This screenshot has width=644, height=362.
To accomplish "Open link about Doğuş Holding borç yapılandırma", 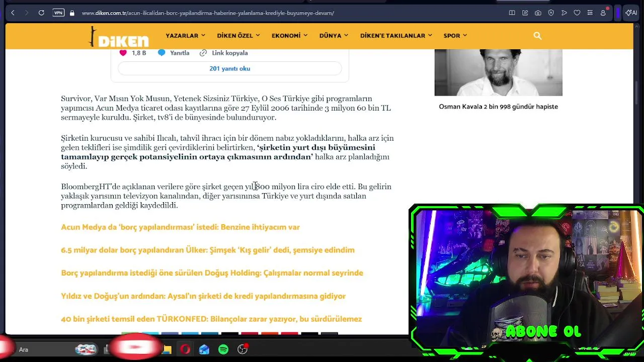I will point(212,273).
